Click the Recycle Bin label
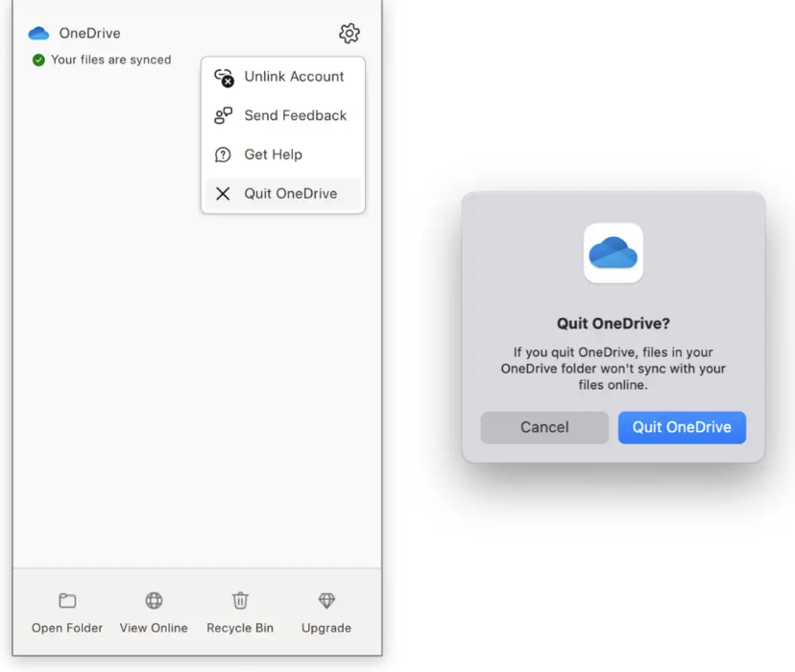The width and height of the screenshot is (795, 672). 240,628
